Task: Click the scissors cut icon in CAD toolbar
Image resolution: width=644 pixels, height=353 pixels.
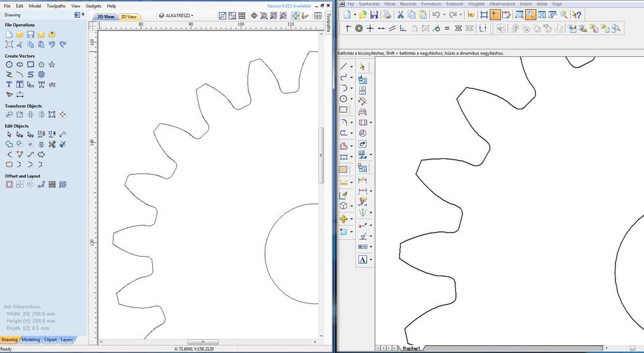Action: (400, 15)
